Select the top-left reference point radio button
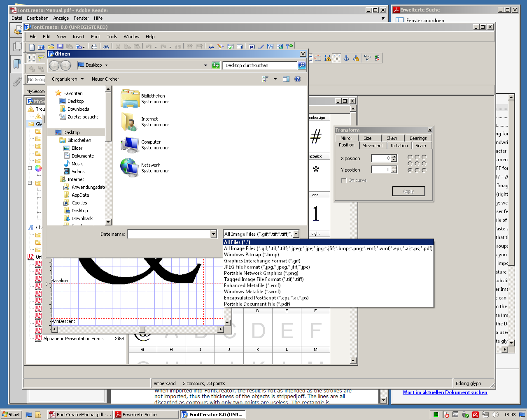527x420 pixels. coord(410,157)
